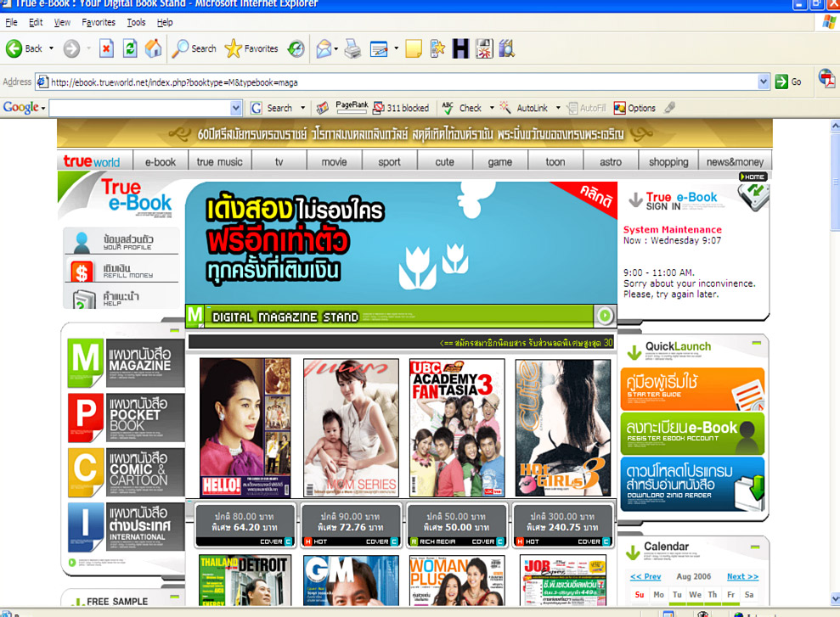Viewport: 840px width, 617px height.
Task: Open Google toolbar Options
Action: click(x=634, y=108)
